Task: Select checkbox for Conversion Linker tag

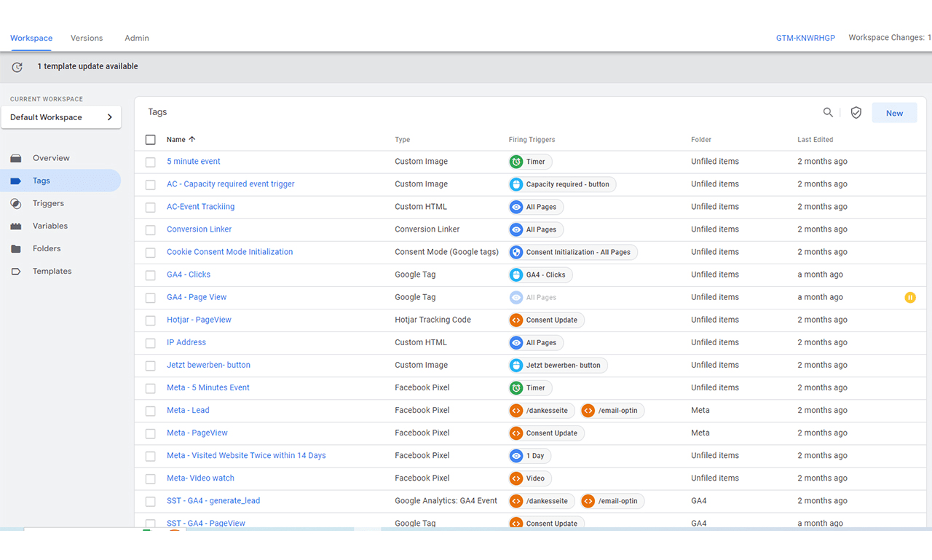Action: tap(151, 230)
